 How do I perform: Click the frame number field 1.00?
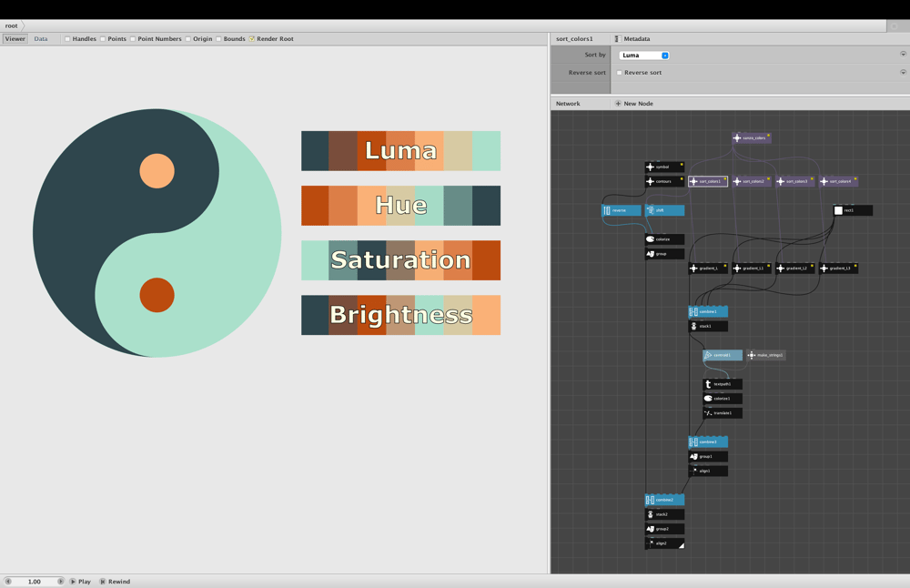click(x=35, y=581)
